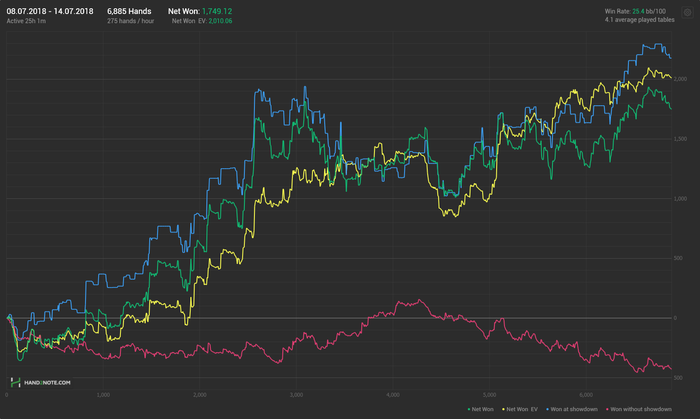Click the yellow Net Won EV legend dot
The image size is (700, 419).
tap(504, 409)
